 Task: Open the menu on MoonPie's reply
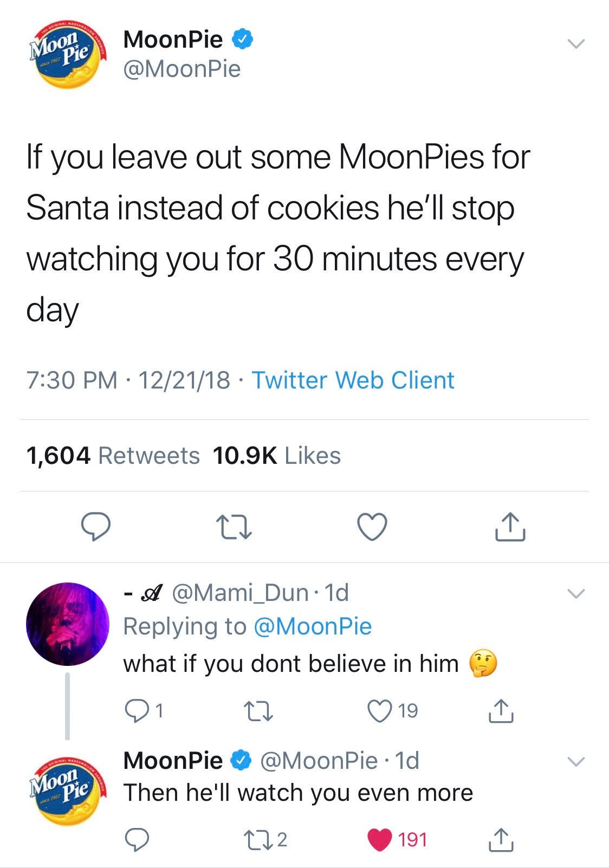(576, 761)
